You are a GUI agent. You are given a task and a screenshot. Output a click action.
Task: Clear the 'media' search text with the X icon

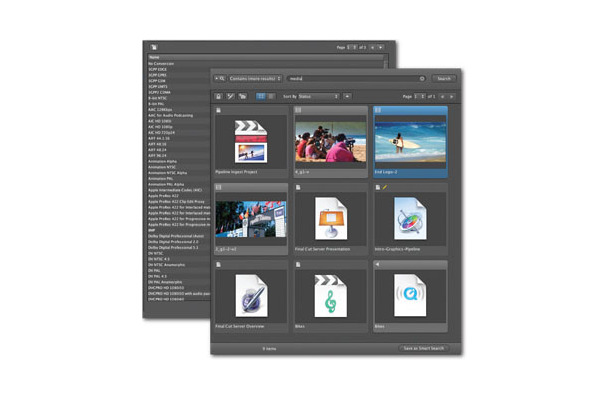[x=422, y=79]
